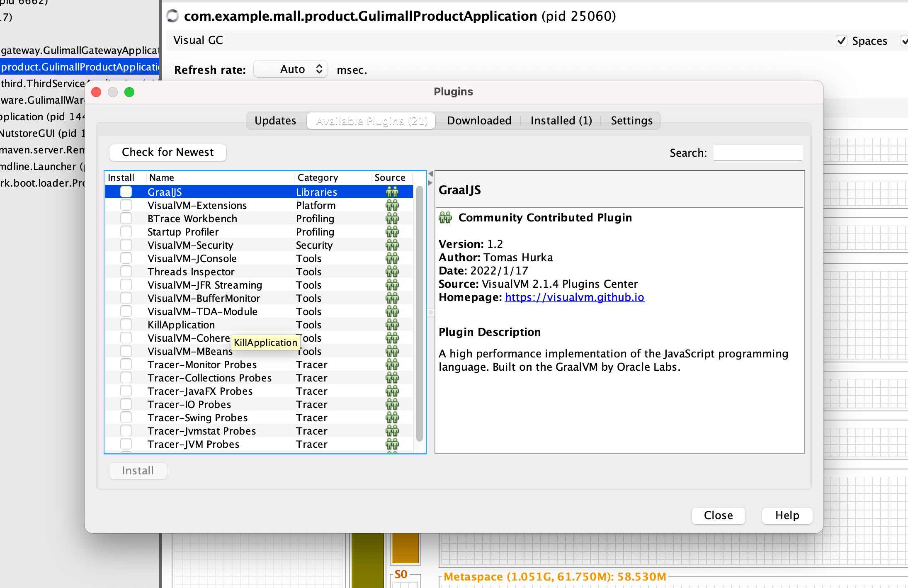Image resolution: width=908 pixels, height=588 pixels.
Task: Click the VisualVM-Coherence row source icon
Action: (392, 338)
